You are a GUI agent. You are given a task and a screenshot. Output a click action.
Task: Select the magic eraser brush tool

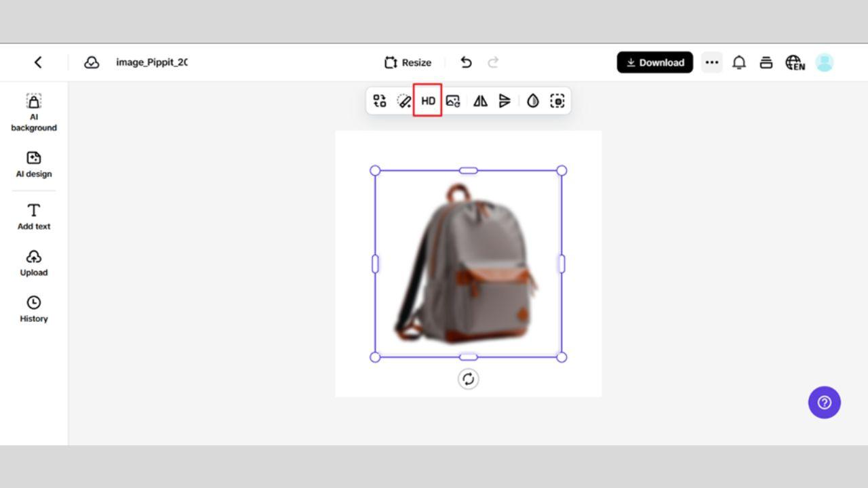pos(404,101)
